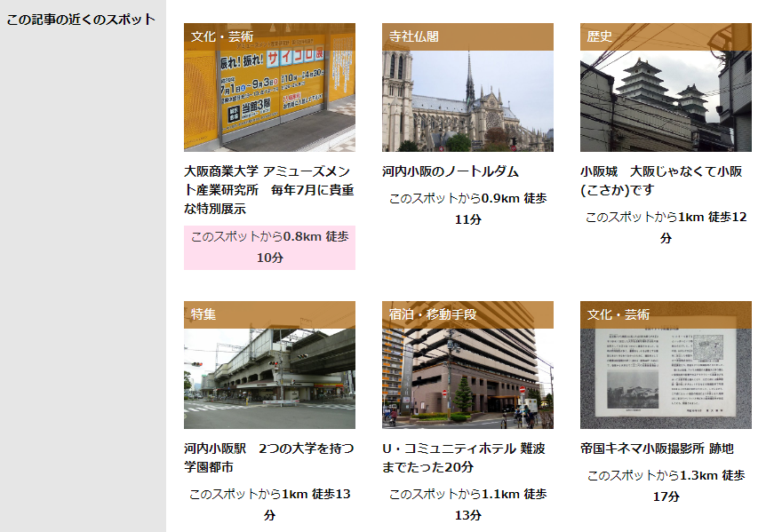Open the 小阪城 大阪じゃなくて小阪 article title
The width and height of the screenshot is (758, 532).
(x=661, y=180)
